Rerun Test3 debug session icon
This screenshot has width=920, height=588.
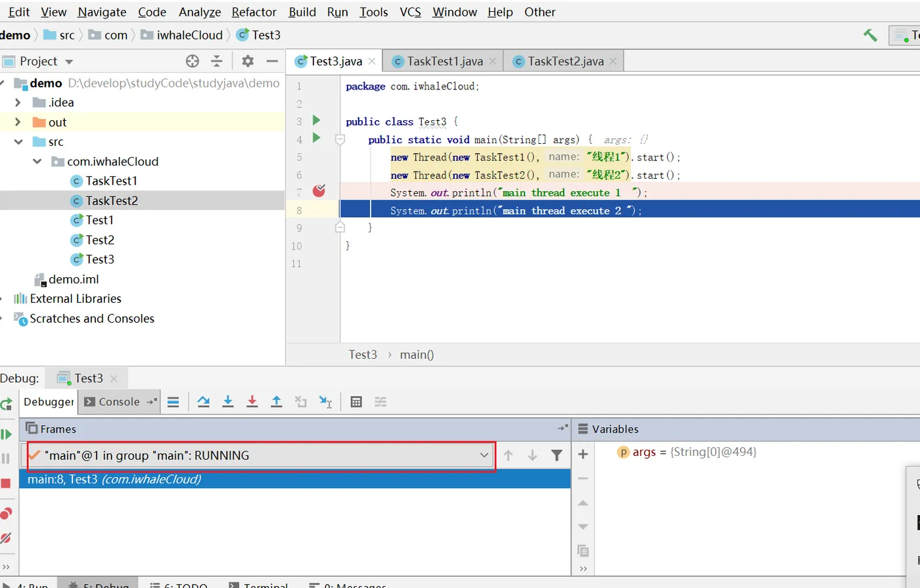7,404
